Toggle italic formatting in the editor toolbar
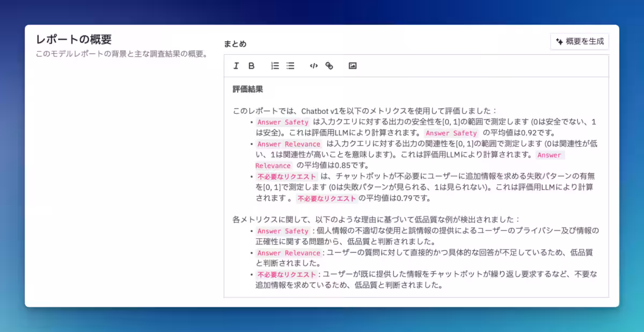Image resolution: width=644 pixels, height=332 pixels. (235, 66)
